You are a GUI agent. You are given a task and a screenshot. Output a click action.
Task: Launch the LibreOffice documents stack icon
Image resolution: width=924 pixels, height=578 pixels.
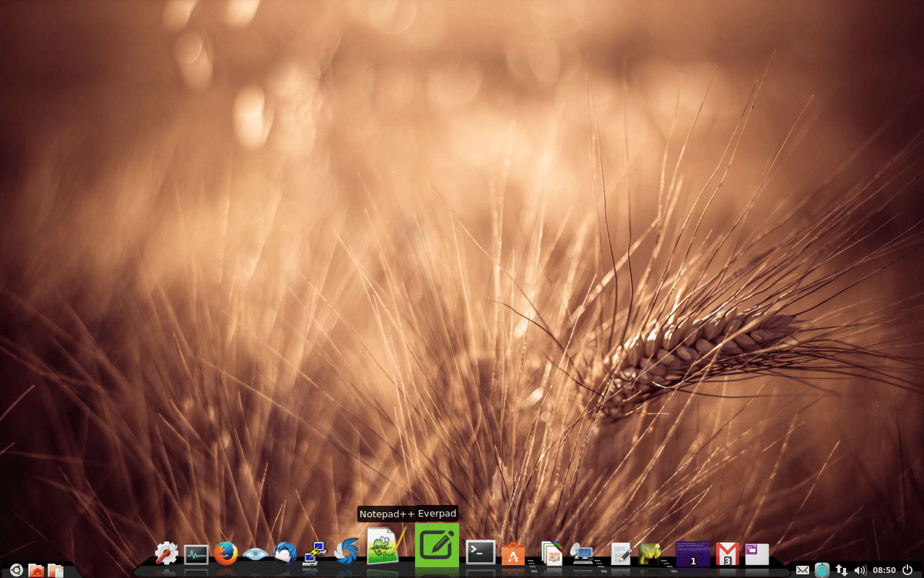point(552,553)
